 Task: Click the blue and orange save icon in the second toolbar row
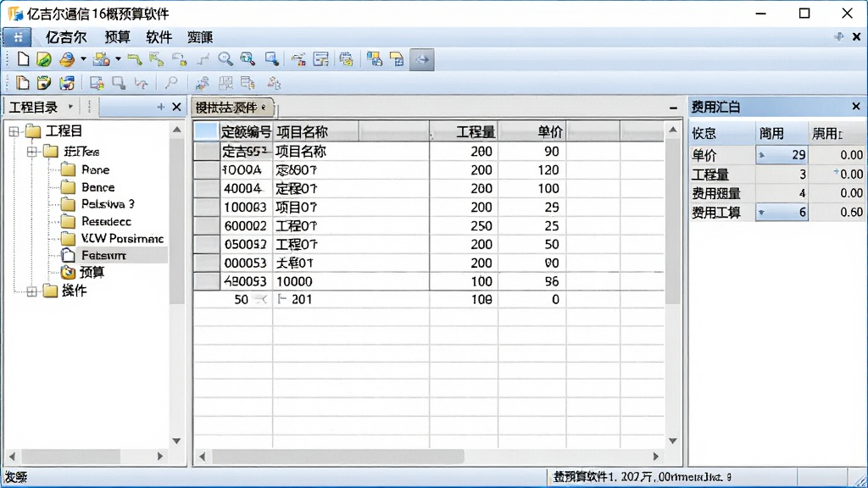pyautogui.click(x=67, y=83)
